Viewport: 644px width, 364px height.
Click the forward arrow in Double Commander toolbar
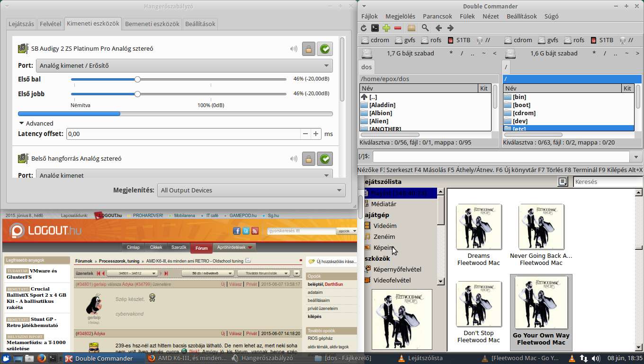pos(450,28)
